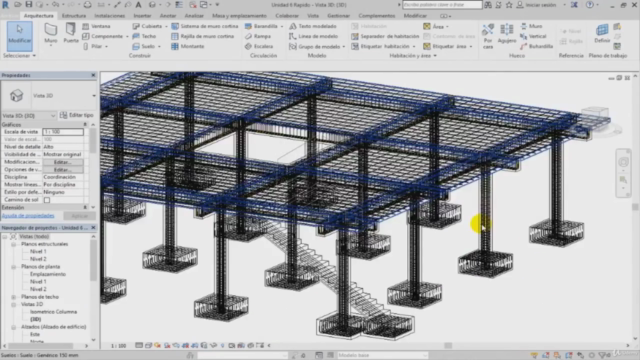Open Vista 3D type selector dropdown
This screenshot has width=640, height=360.
click(x=94, y=96)
